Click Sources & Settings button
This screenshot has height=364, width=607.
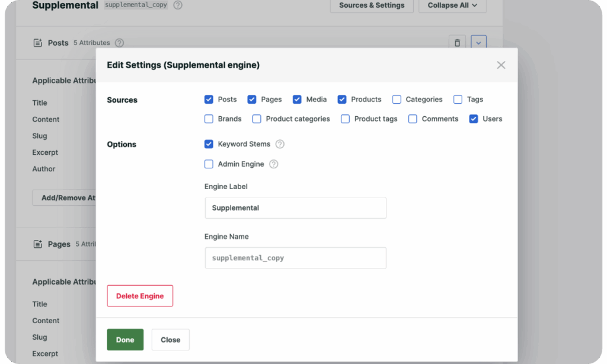pos(372,5)
